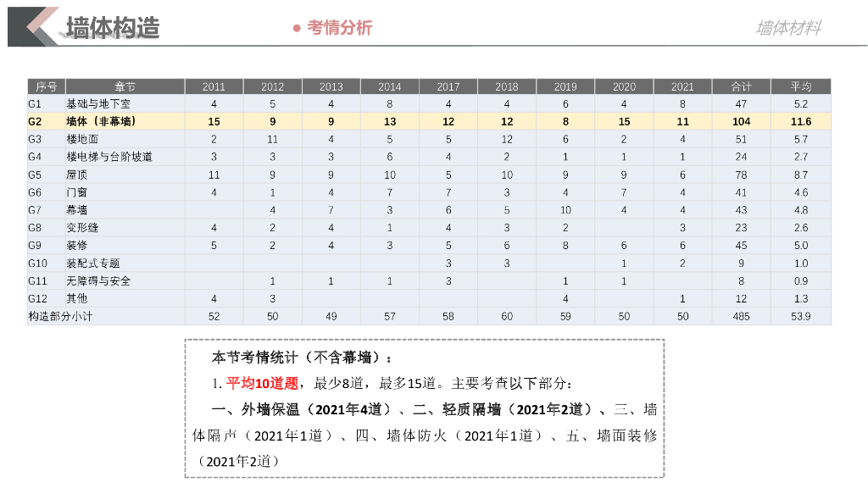The image size is (868, 488).
Task: Click the 2021 column header
Action: [x=682, y=86]
